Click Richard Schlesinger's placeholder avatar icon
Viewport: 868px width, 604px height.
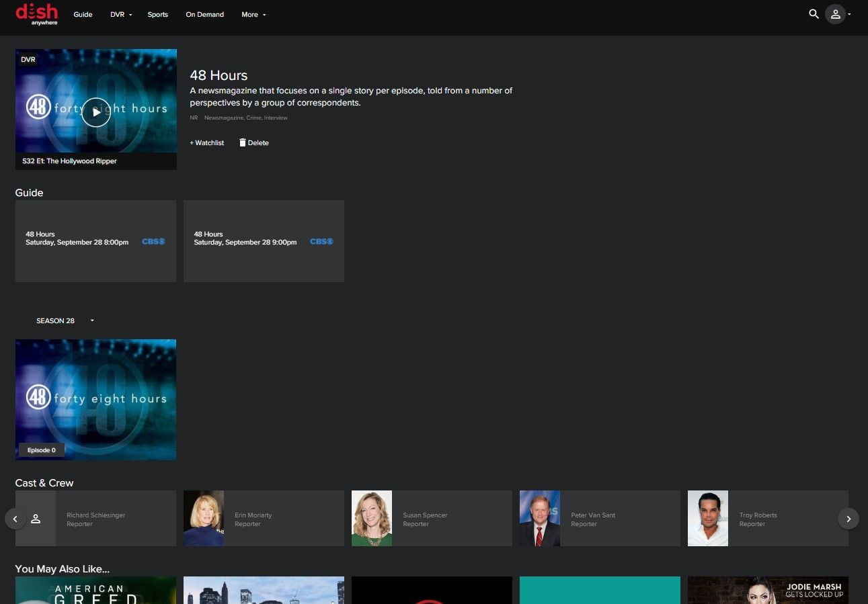tap(36, 519)
